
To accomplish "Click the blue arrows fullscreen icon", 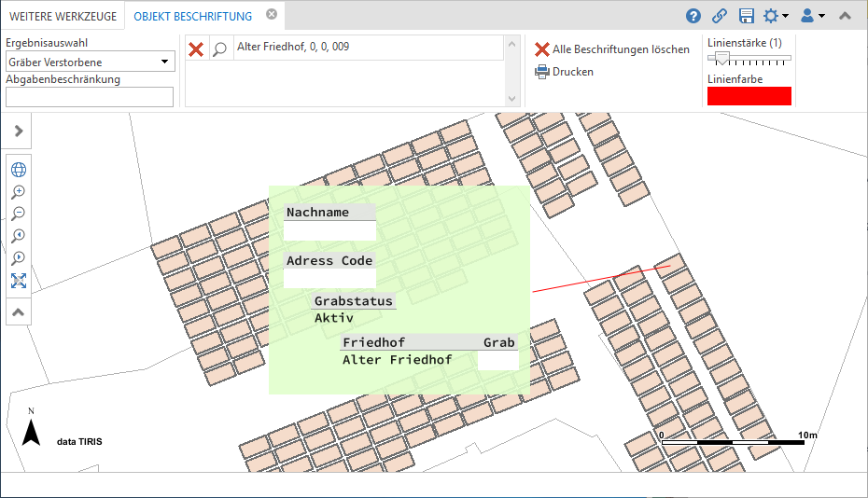I will click(18, 282).
